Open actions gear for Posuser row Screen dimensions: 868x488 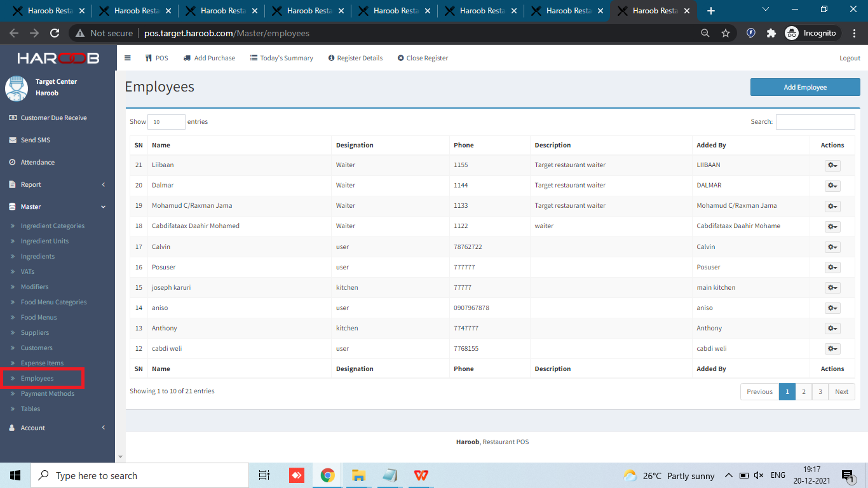[x=832, y=267]
